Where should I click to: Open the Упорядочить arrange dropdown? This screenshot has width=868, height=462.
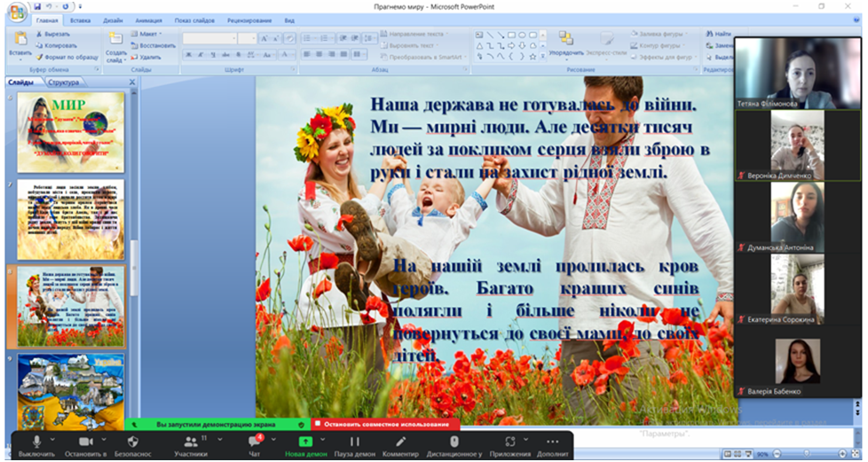pos(565,43)
